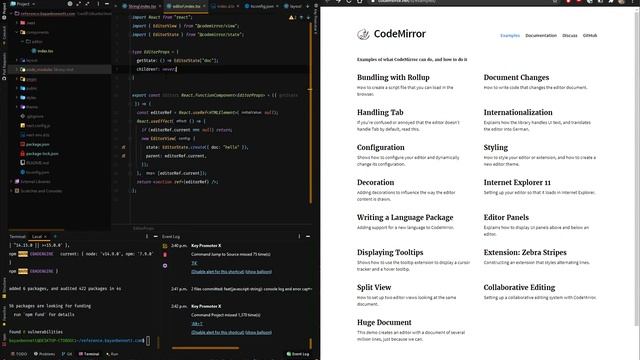This screenshot has height=360, width=640.
Task: Click the CodeMirror logo icon
Action: point(363,34)
